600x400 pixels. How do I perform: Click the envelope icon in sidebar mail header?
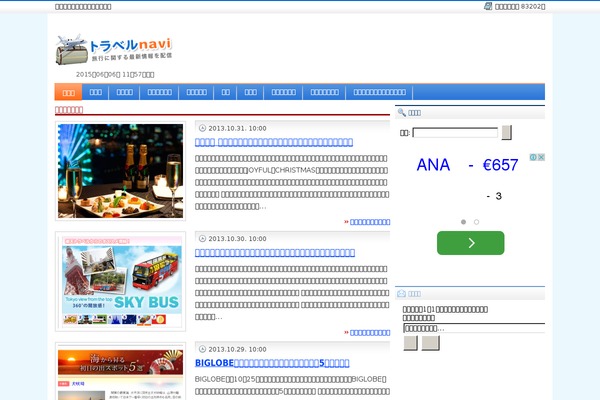pyautogui.click(x=401, y=294)
